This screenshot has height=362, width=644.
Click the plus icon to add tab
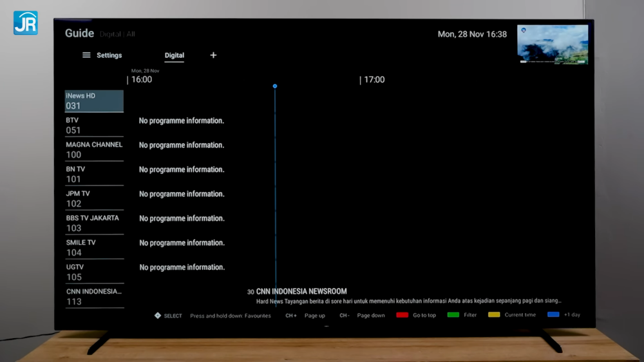(x=213, y=55)
